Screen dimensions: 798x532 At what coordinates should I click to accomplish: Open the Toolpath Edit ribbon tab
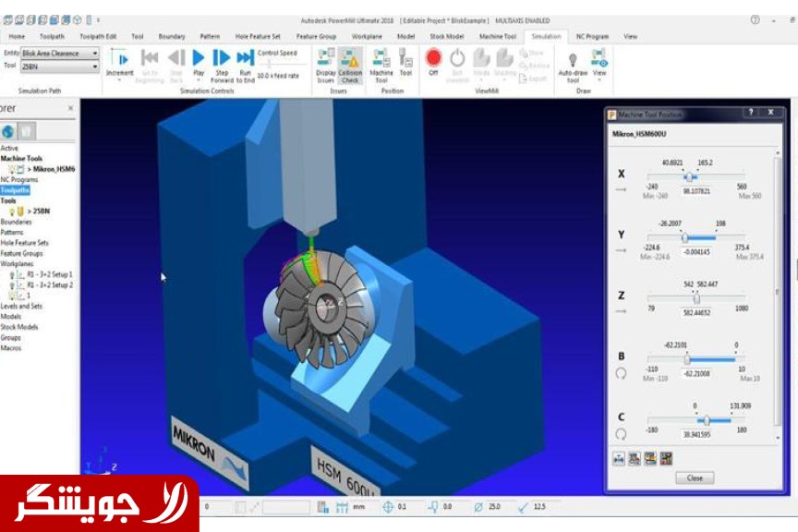coord(98,36)
